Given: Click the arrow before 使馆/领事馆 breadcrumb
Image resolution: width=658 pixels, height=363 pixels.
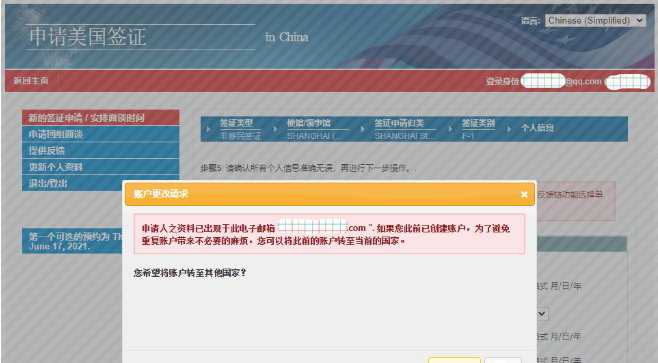Looking at the screenshot, I should (275, 129).
